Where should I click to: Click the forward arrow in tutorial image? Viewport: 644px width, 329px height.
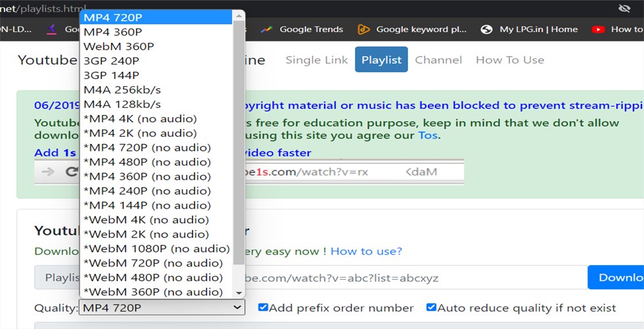[x=48, y=172]
